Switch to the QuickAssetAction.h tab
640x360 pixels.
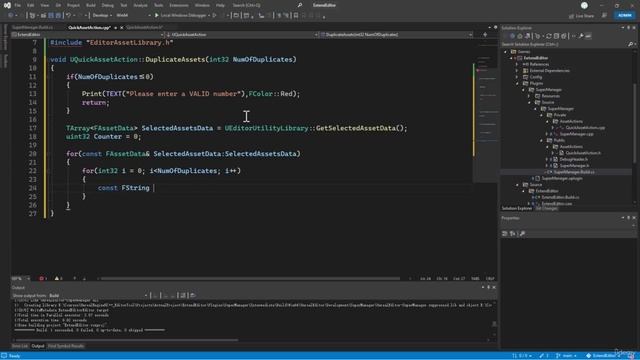[x=144, y=27]
